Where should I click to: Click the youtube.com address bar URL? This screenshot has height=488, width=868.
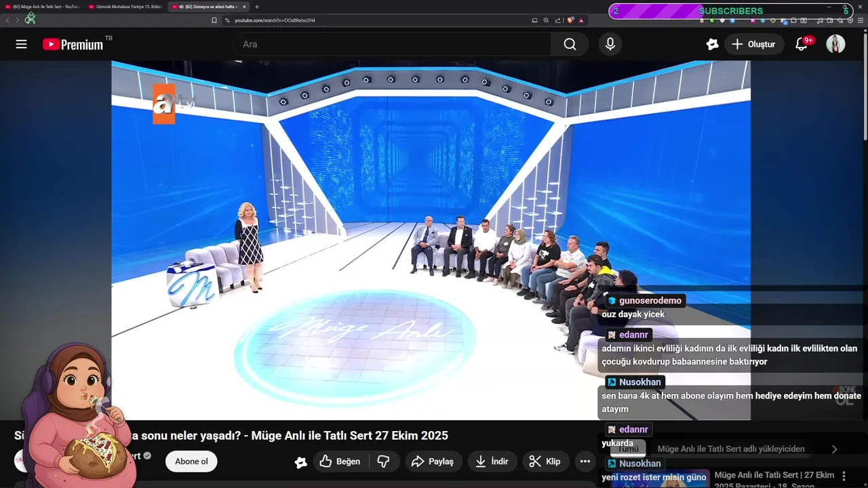(x=275, y=20)
